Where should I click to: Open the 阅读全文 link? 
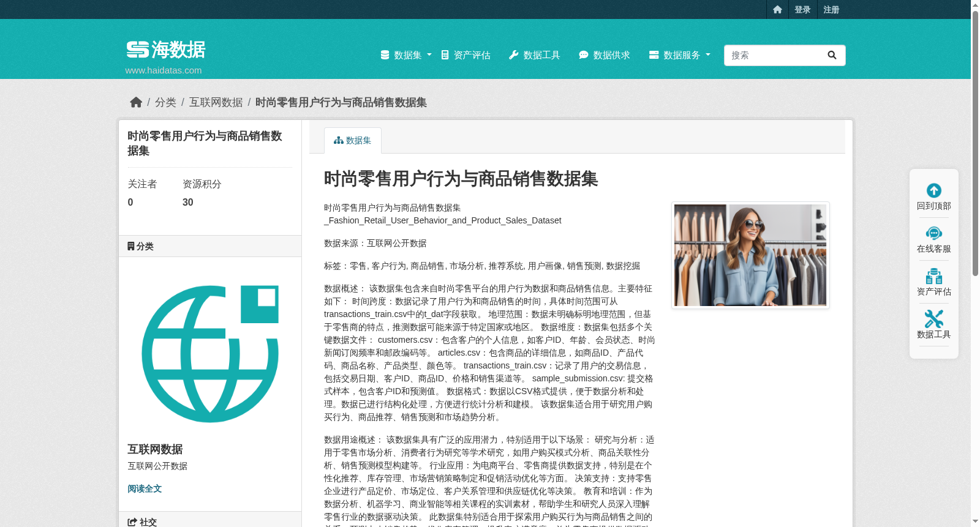[x=145, y=488]
